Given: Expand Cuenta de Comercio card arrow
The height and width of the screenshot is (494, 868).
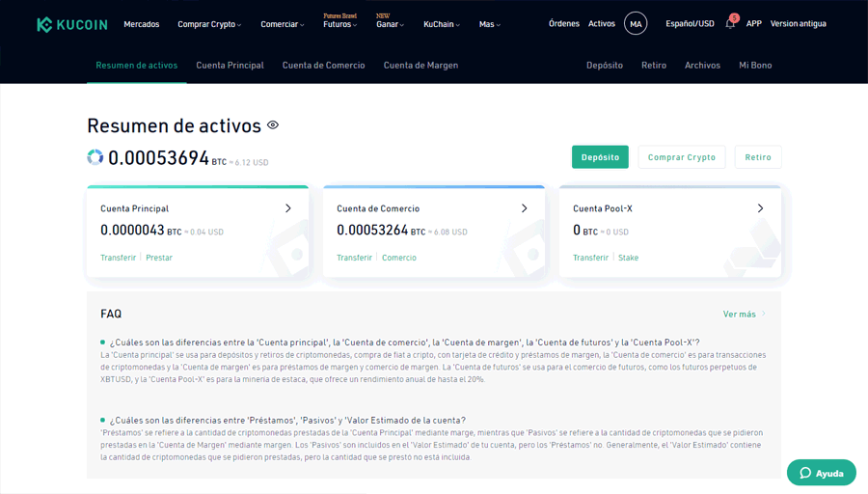Looking at the screenshot, I should click(x=525, y=208).
